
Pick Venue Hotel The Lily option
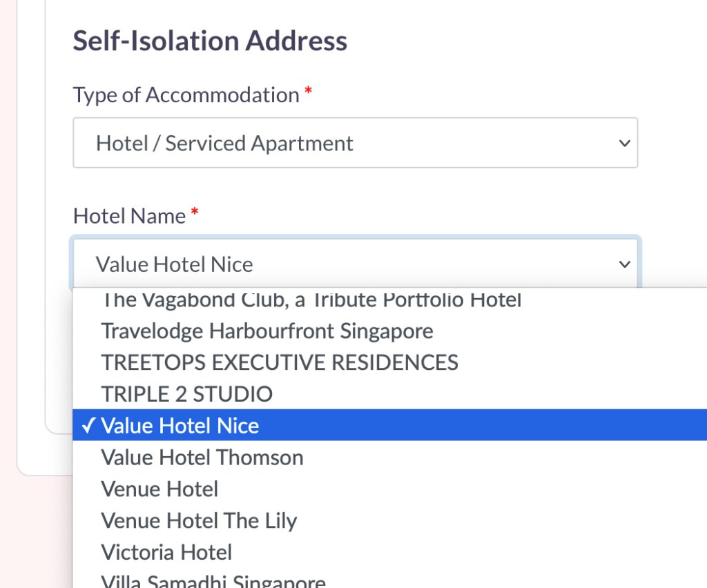click(x=199, y=520)
